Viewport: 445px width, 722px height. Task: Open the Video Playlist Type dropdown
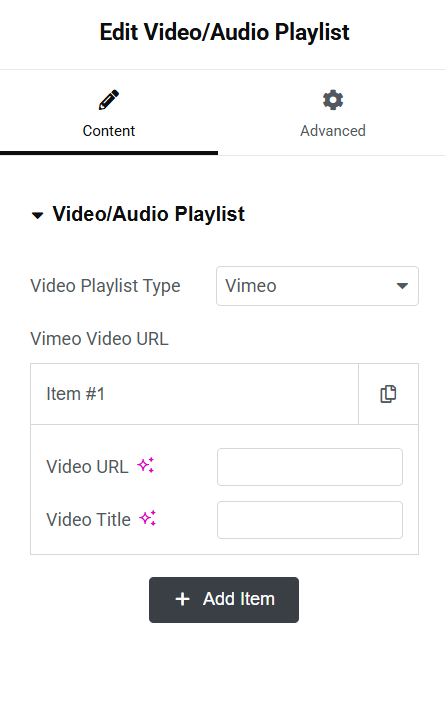click(317, 286)
